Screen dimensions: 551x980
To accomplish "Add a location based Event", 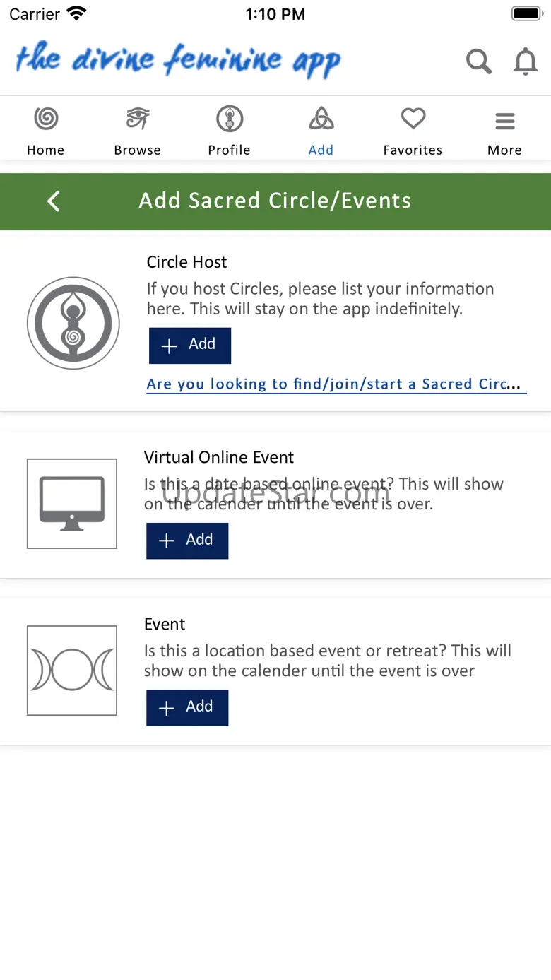I will click(187, 707).
